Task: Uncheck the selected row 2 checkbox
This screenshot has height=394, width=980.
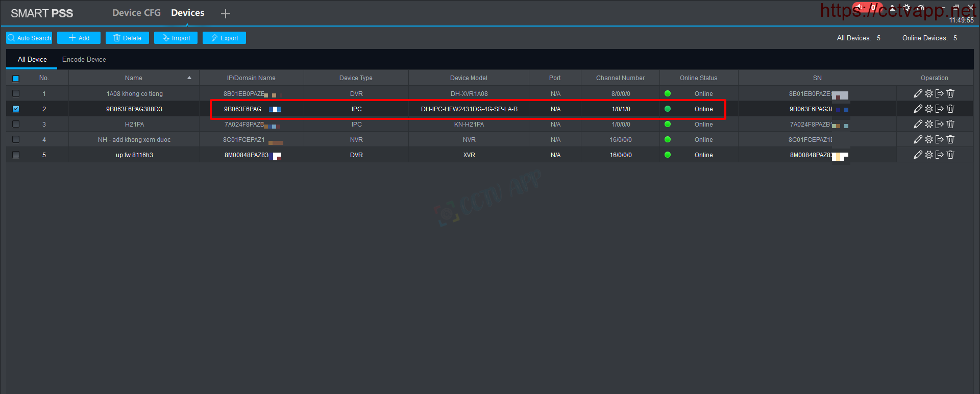Action: pyautogui.click(x=16, y=109)
